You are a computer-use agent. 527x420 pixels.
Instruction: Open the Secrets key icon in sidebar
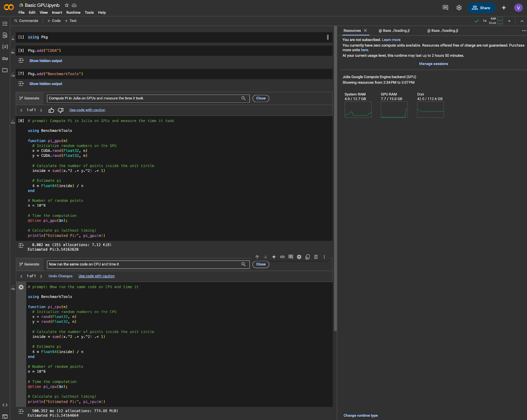5,59
